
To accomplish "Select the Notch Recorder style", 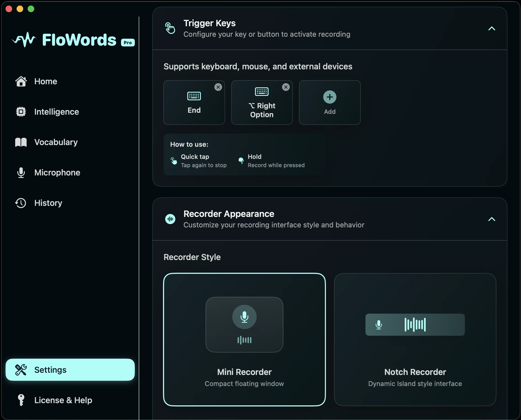I will click(415, 340).
